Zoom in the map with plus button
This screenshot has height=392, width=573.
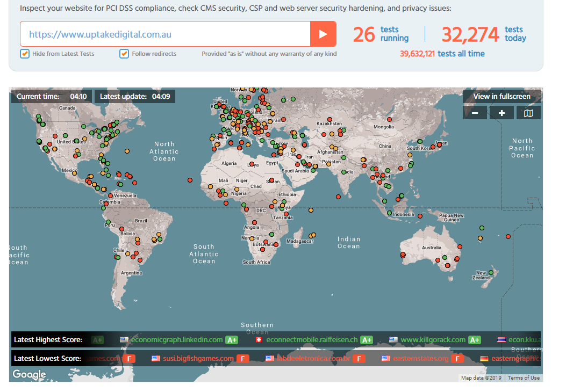click(x=502, y=113)
